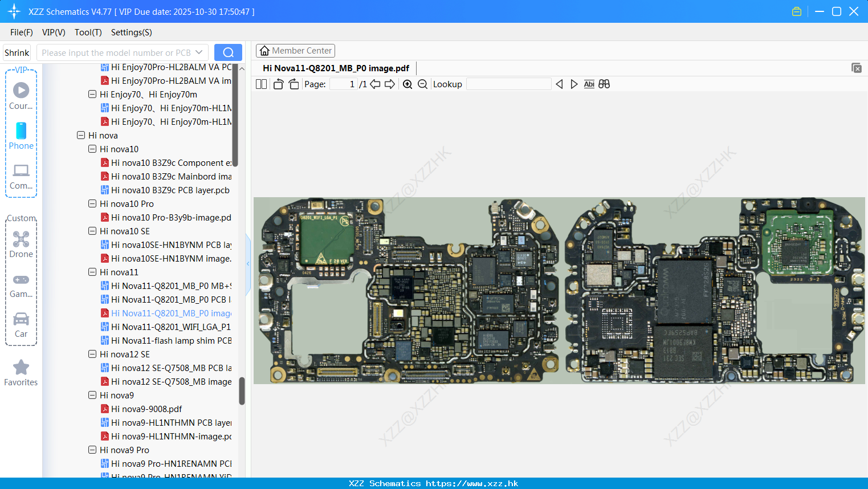Click the XZZ logo in title bar
Viewport: 868px width, 489px height.
coord(14,11)
